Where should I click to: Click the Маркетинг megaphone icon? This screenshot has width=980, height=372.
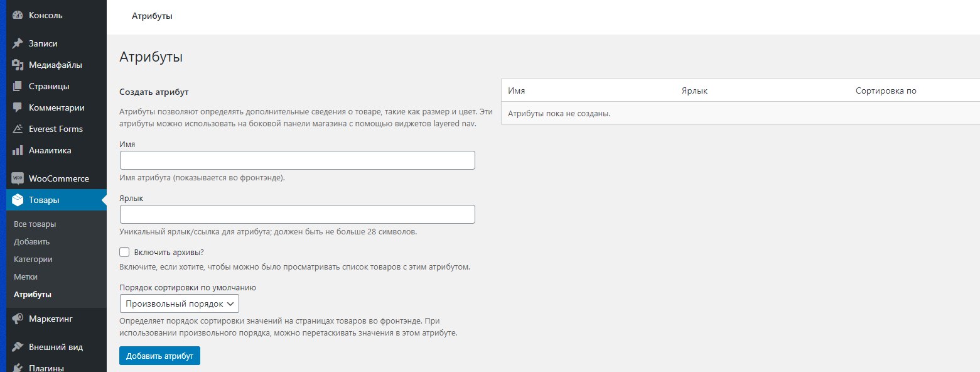(x=18, y=319)
